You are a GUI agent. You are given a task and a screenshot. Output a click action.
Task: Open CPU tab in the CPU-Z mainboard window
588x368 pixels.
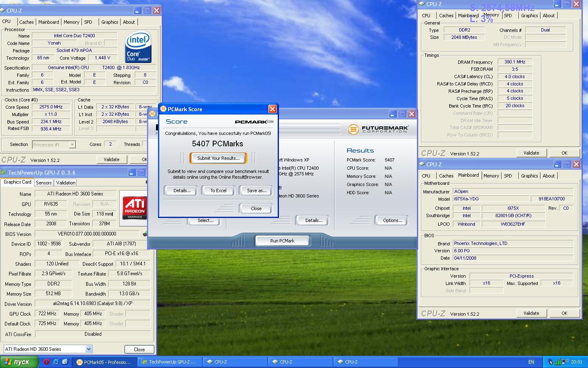(426, 176)
